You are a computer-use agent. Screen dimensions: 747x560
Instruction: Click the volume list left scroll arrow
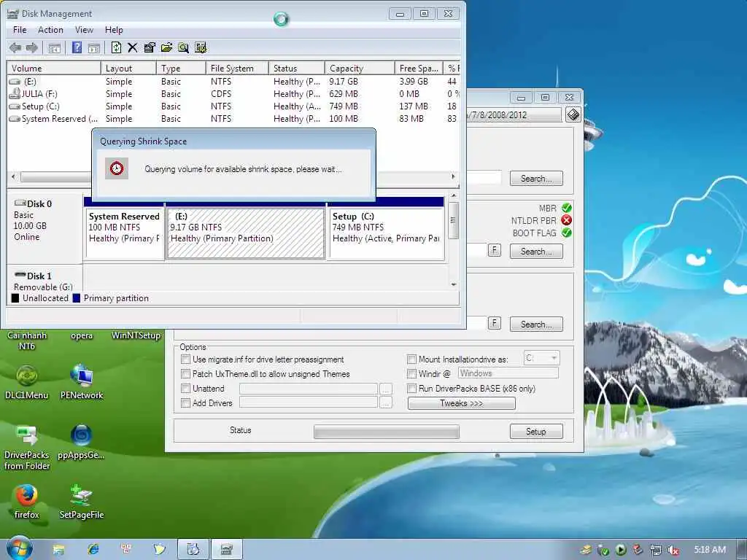click(13, 176)
